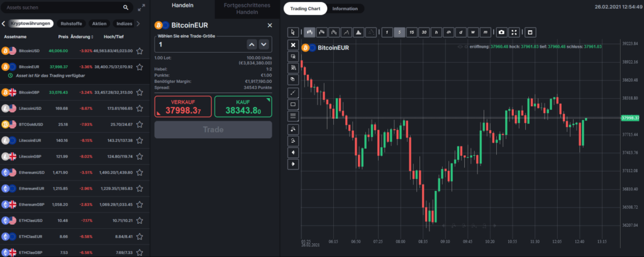Switch to Fortgeschrittenes Handeln tab

coord(247,9)
